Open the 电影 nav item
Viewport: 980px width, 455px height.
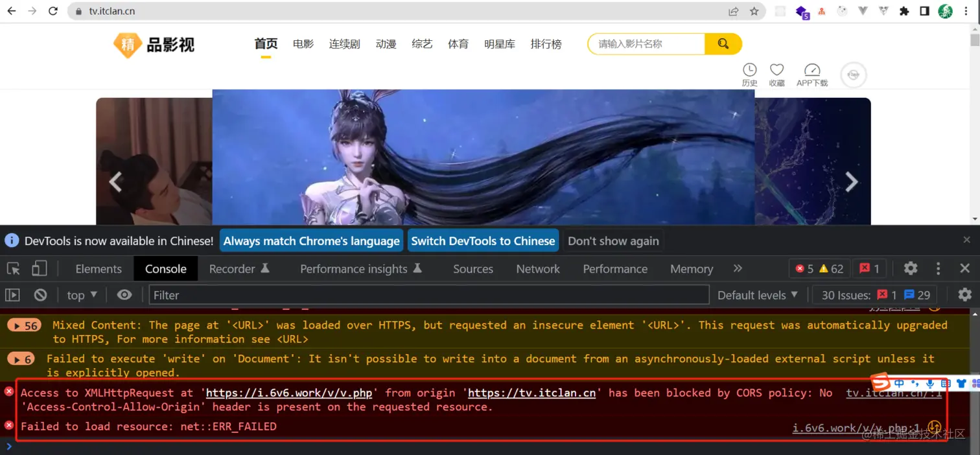click(x=303, y=44)
